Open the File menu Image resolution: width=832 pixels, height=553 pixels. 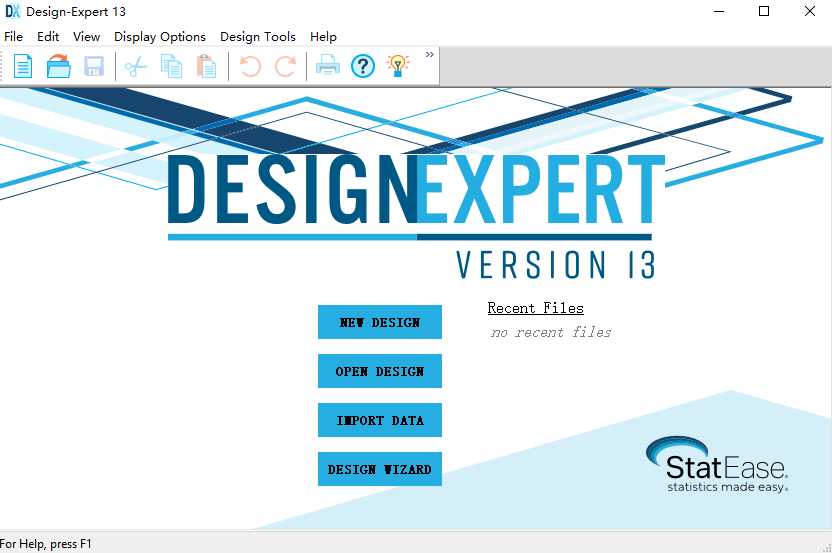(13, 37)
